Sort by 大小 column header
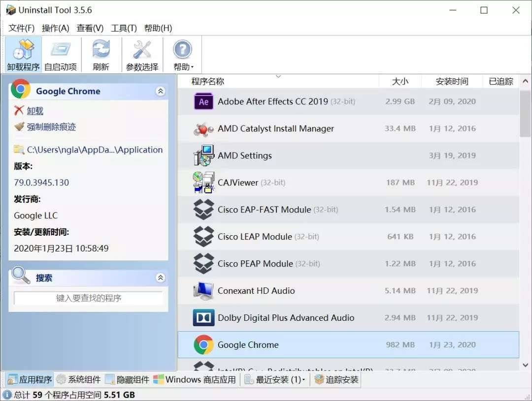The image size is (532, 401). 400,81
